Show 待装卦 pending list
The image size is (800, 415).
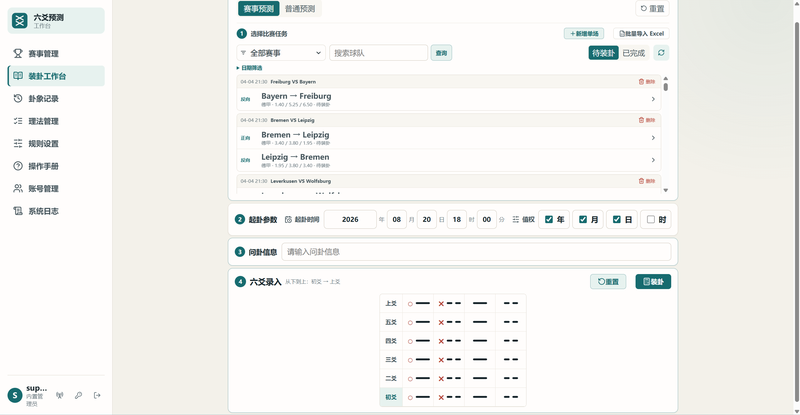click(604, 53)
